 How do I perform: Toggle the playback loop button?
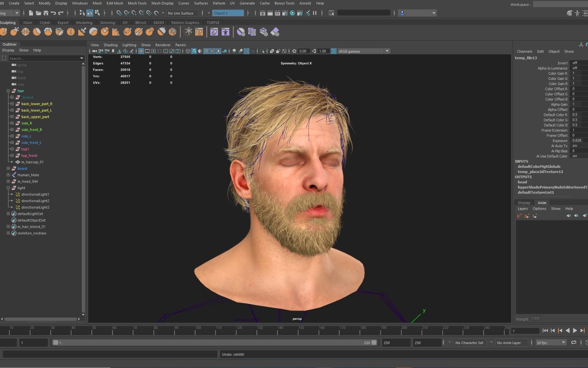point(573,343)
